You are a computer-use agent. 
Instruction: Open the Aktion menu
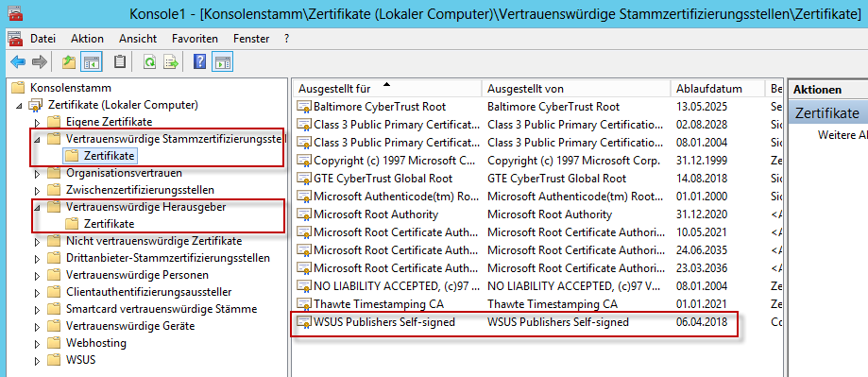(x=87, y=39)
